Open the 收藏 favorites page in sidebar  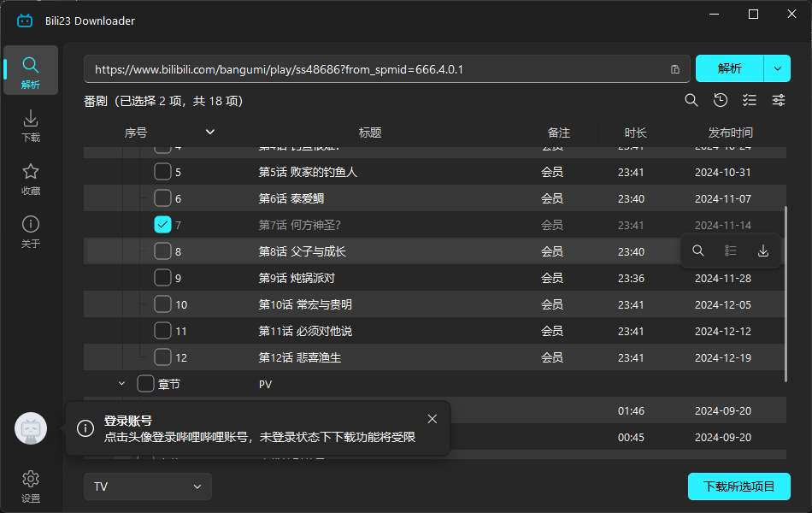(31, 180)
